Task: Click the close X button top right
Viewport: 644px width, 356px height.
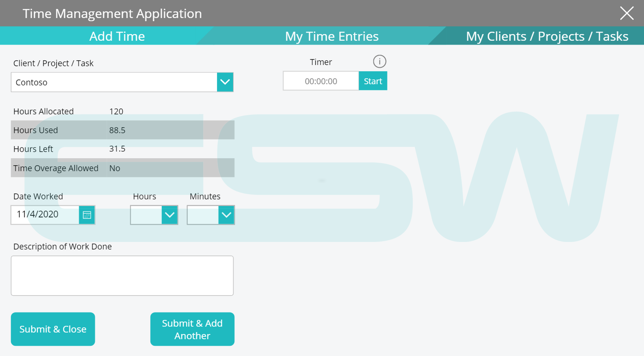Action: point(627,13)
